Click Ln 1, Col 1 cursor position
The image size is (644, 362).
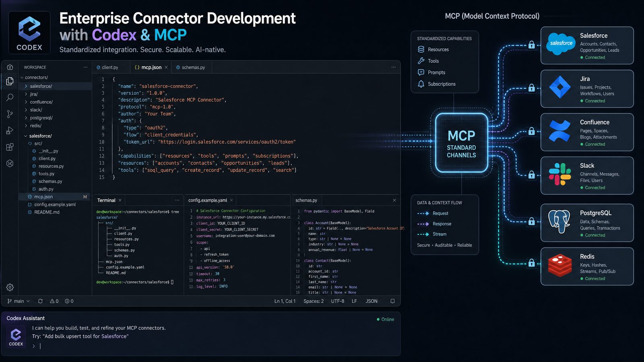285,301
